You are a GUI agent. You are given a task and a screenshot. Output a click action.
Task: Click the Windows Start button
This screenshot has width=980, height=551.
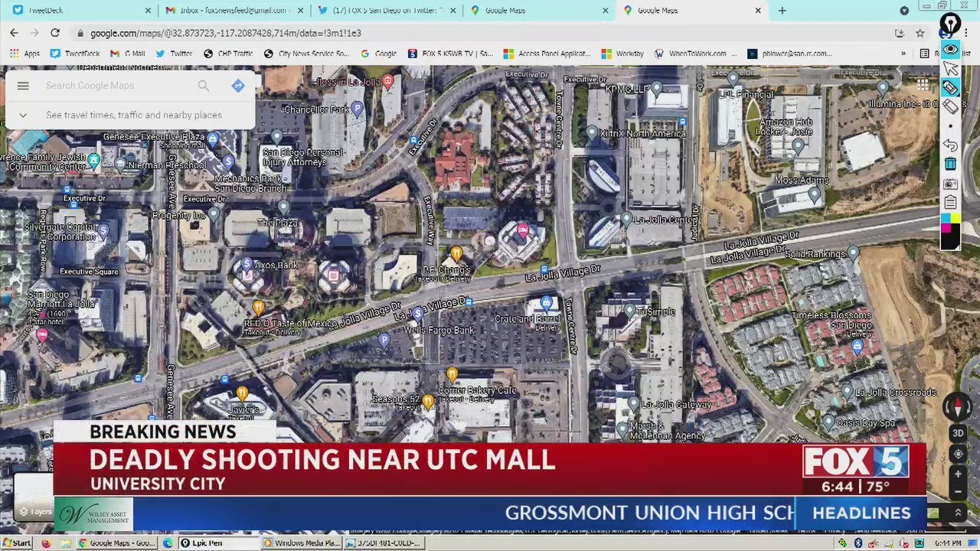point(16,543)
